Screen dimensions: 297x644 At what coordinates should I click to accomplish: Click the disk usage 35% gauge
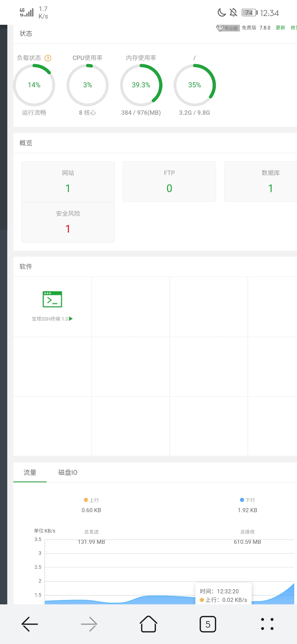tap(195, 85)
